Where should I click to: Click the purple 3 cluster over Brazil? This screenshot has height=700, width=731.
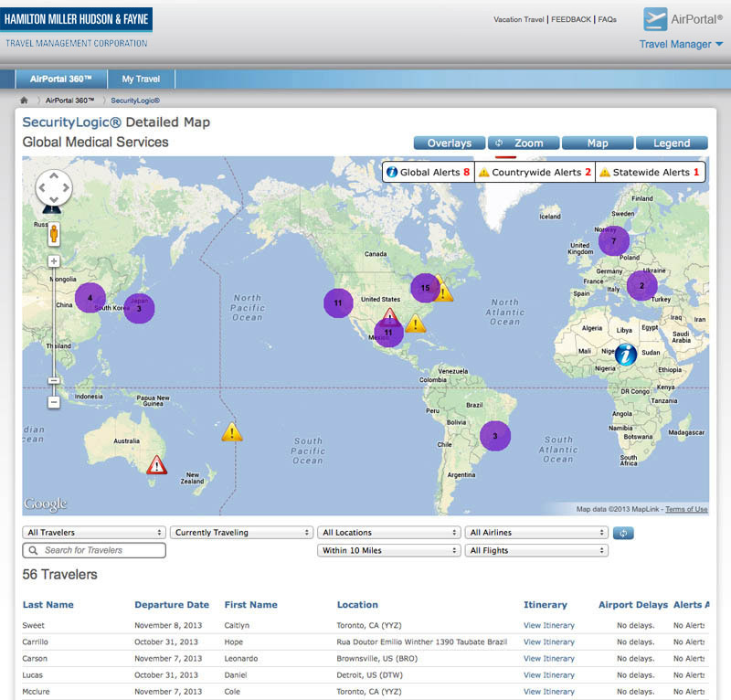click(x=495, y=436)
